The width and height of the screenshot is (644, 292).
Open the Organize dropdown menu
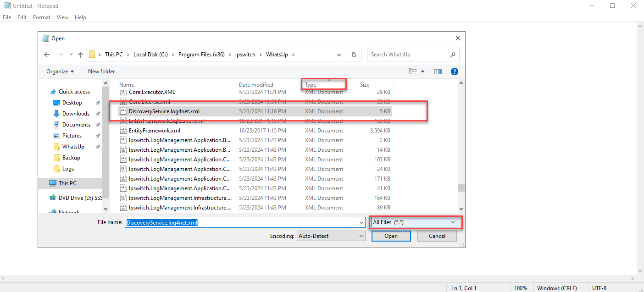59,71
